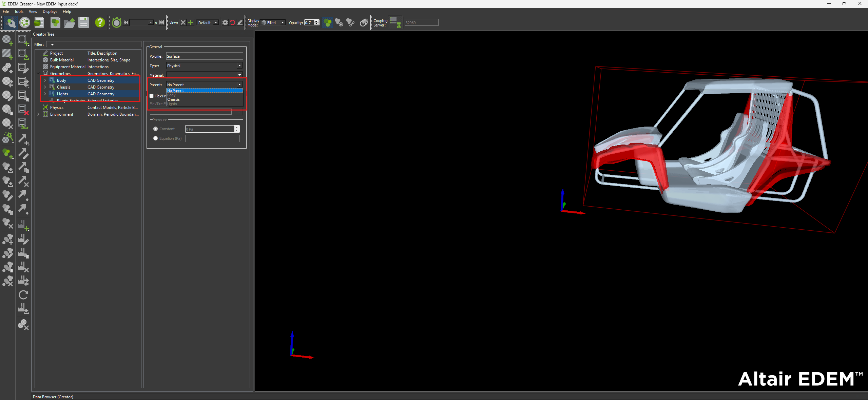Collapse the Geometries tree node

[38, 74]
